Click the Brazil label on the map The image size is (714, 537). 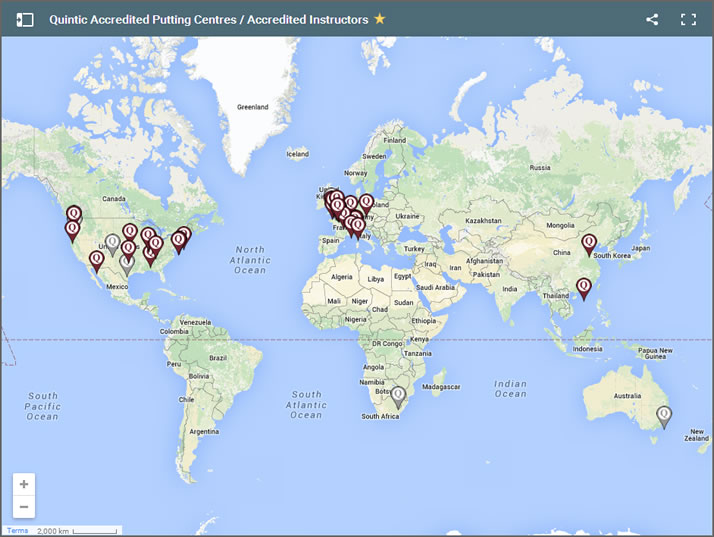coord(218,357)
